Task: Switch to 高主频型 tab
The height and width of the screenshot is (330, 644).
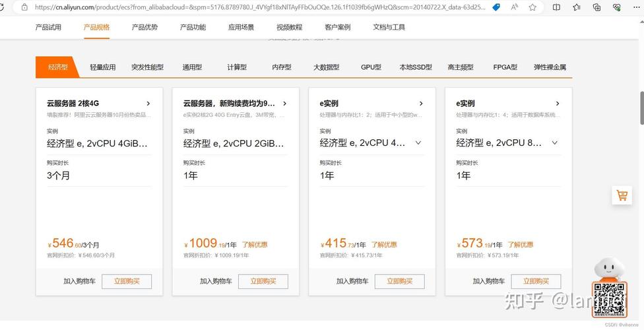Action: coord(461,67)
